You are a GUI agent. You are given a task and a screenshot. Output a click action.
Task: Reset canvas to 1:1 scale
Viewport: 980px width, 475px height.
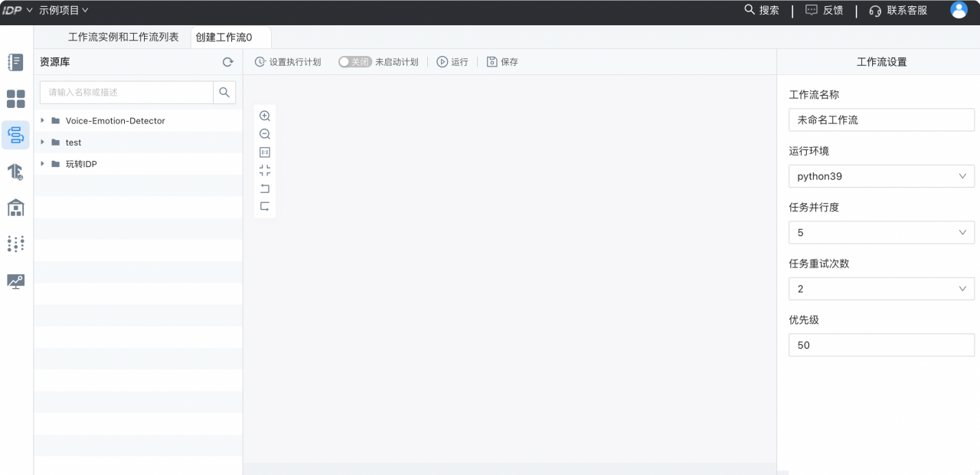point(265,152)
